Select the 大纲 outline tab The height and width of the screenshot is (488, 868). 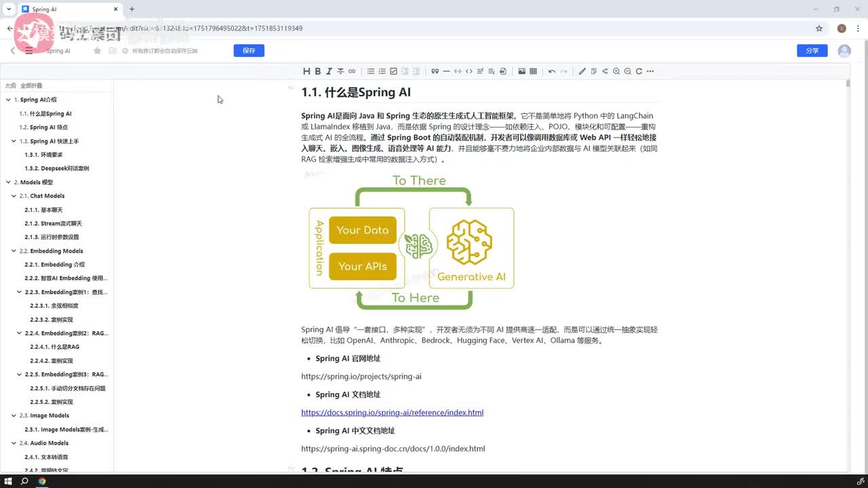[10, 86]
